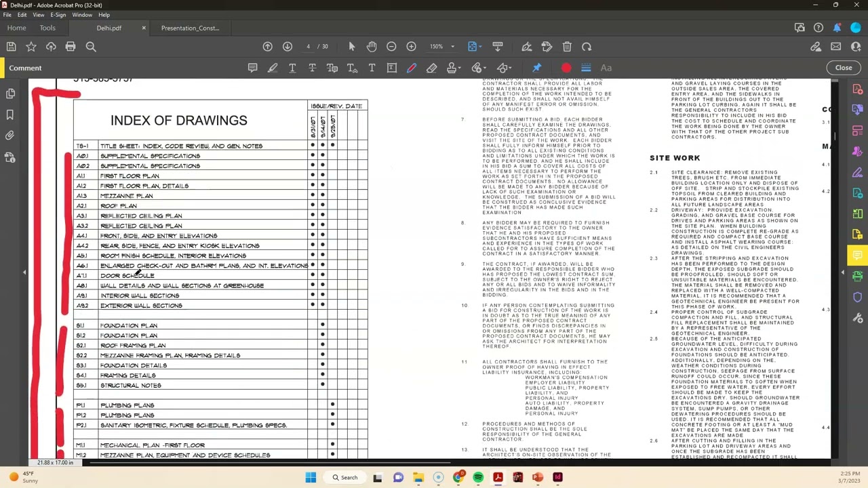Image resolution: width=868 pixels, height=488 pixels.
Task: Toggle the Keep tool selected pin
Action: coord(536,68)
